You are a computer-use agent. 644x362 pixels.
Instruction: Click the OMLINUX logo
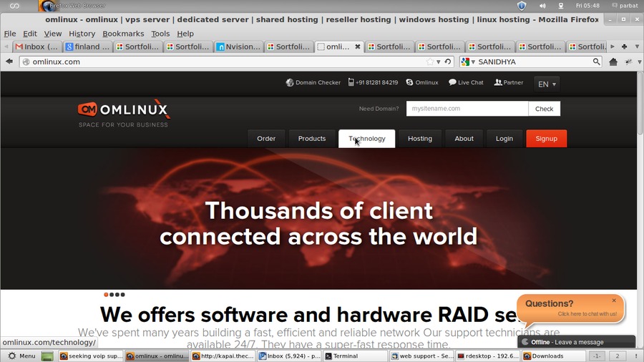pos(124,113)
